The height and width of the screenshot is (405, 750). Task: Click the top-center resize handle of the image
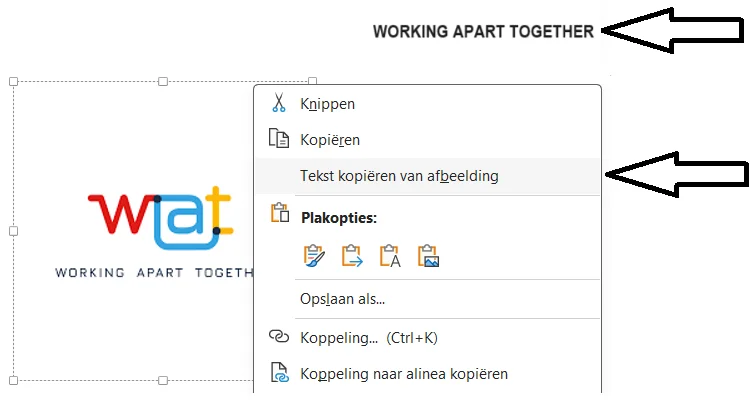[x=163, y=82]
